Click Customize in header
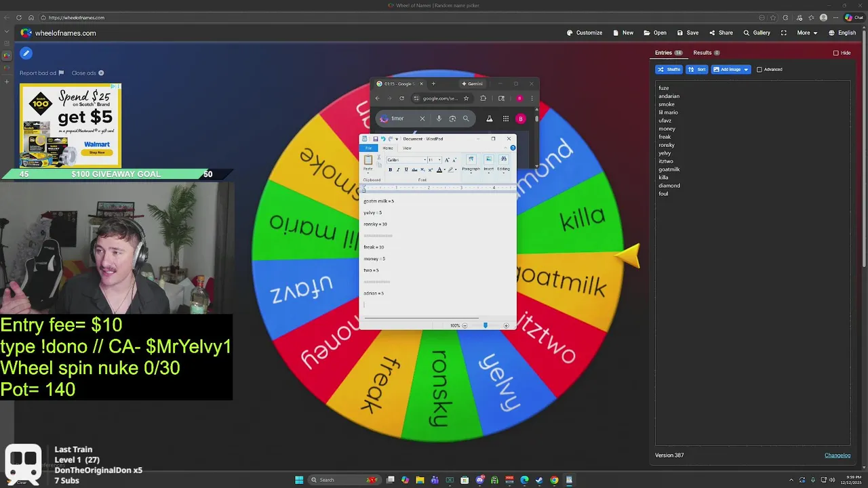This screenshot has width=868, height=488. click(585, 33)
